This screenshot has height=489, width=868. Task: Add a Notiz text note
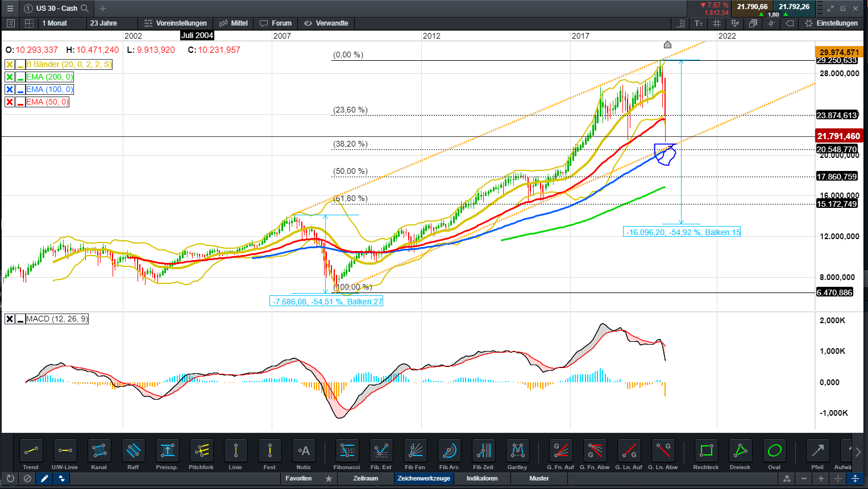(304, 451)
